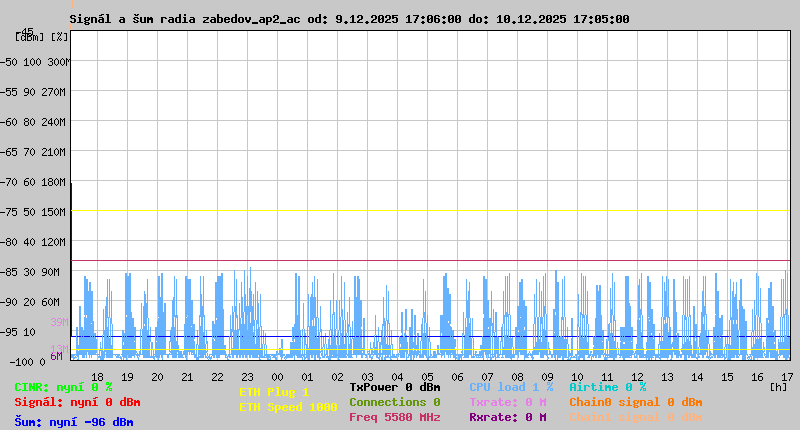Click the [dBm] axis unit label
Screen dimensions: 800x430
tap(29, 36)
